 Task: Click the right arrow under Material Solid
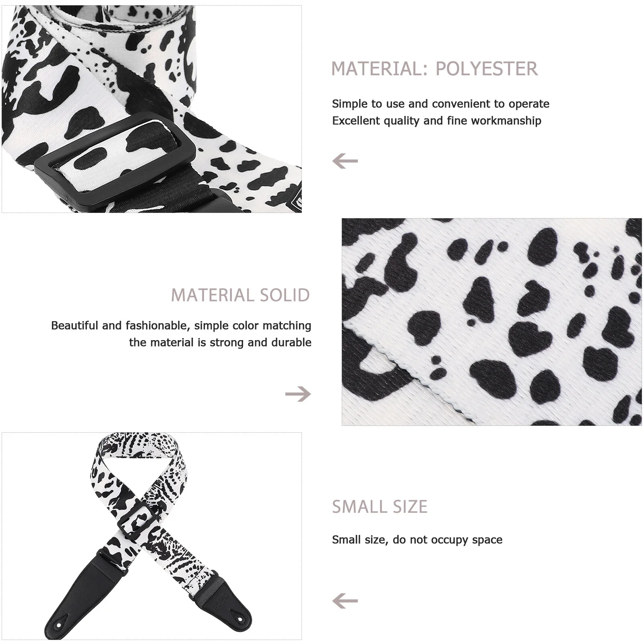(298, 394)
